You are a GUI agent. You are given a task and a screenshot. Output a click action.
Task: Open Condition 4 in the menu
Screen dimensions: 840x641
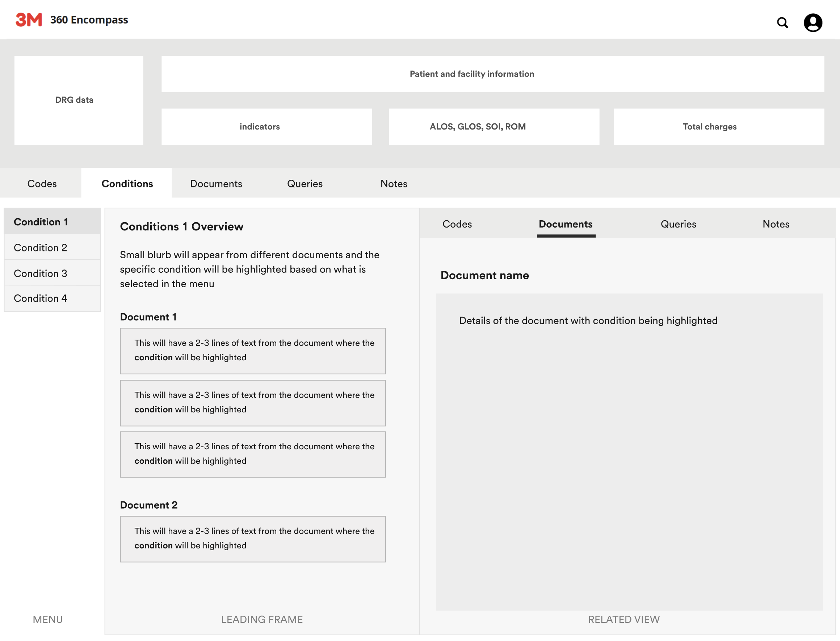tap(41, 298)
